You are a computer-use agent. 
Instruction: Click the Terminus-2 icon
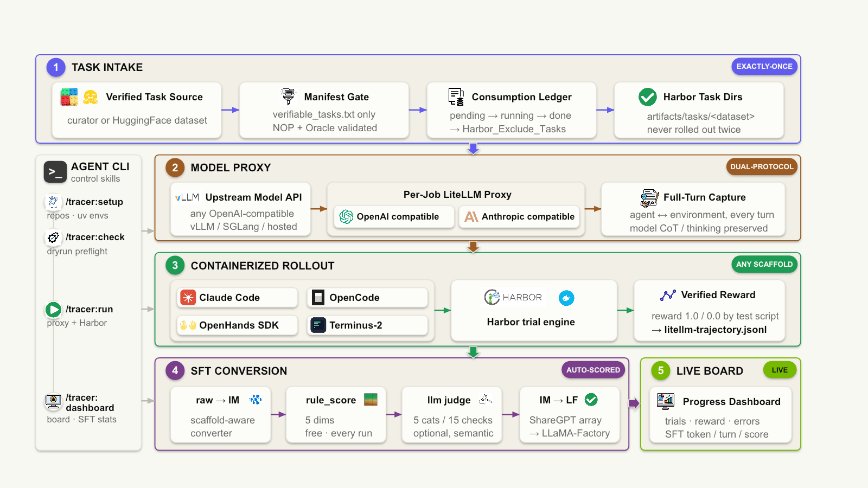(x=318, y=325)
